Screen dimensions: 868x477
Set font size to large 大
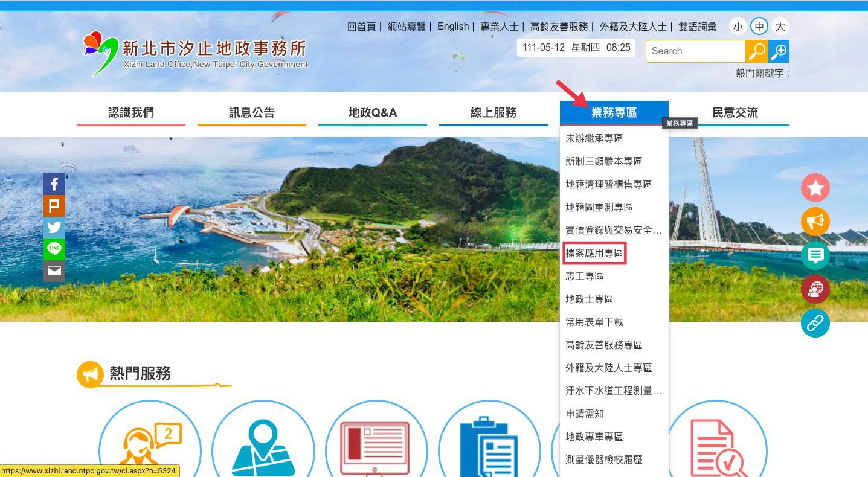coord(780,27)
